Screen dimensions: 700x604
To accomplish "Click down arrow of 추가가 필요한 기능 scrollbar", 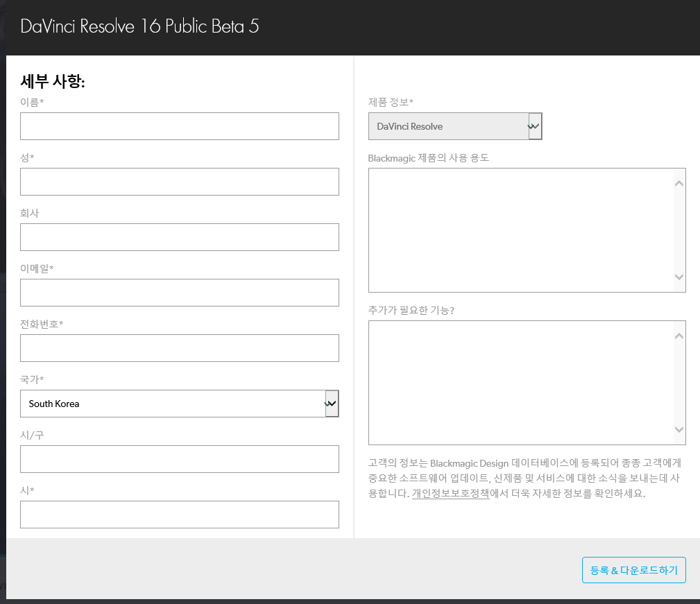I will point(679,429).
